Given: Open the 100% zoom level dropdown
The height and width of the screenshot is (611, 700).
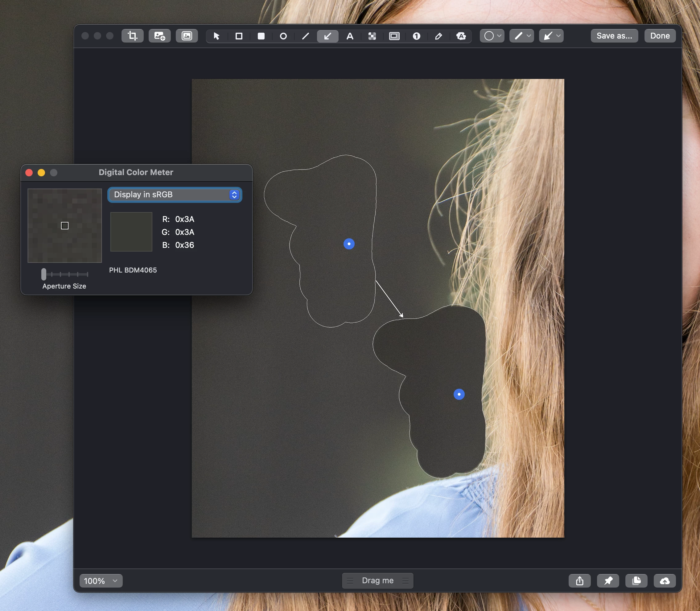Looking at the screenshot, I should 101,581.
